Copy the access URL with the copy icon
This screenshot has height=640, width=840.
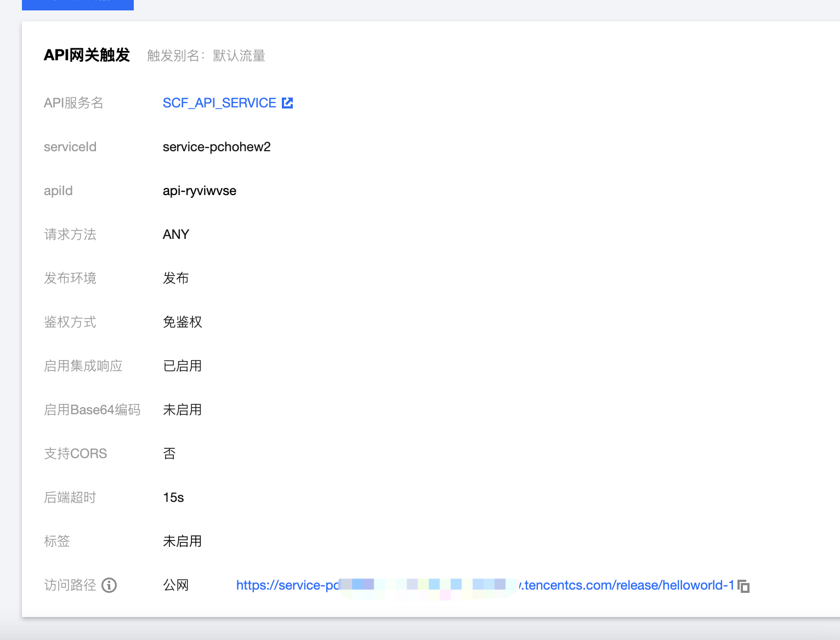coord(743,586)
